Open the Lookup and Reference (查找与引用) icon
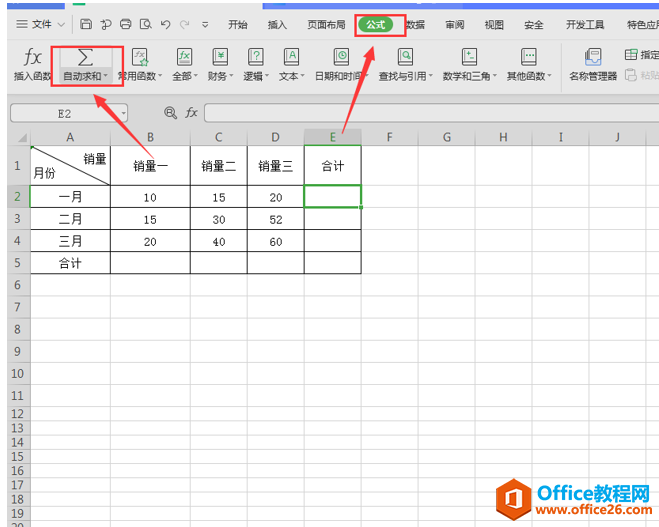 tap(405, 57)
